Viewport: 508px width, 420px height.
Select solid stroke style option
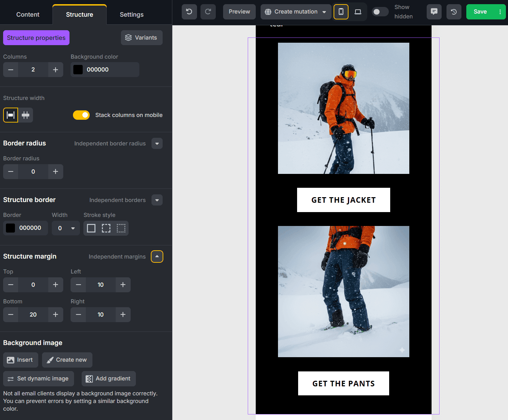pyautogui.click(x=91, y=228)
